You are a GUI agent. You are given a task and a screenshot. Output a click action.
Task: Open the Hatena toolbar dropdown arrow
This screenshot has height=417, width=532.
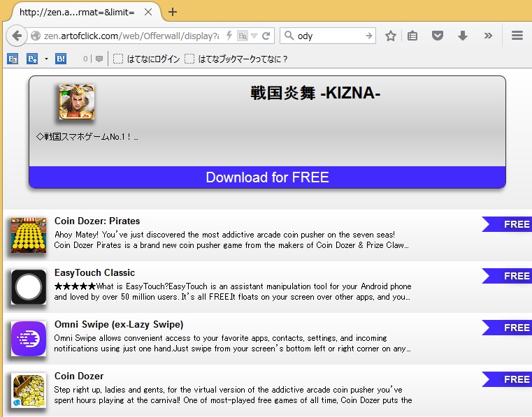click(46, 59)
